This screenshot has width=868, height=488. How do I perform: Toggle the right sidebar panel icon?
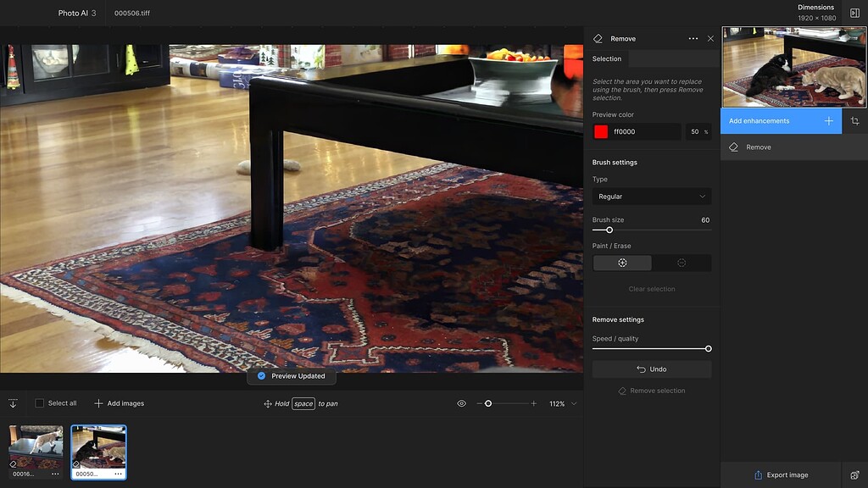pos(854,13)
